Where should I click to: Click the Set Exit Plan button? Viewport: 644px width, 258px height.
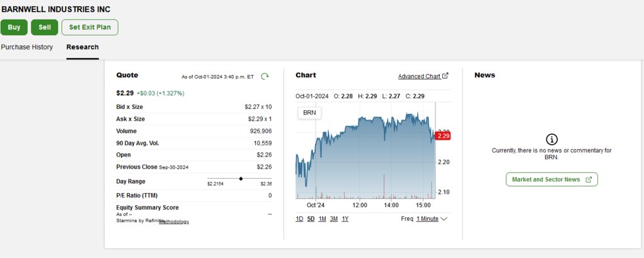(89, 27)
